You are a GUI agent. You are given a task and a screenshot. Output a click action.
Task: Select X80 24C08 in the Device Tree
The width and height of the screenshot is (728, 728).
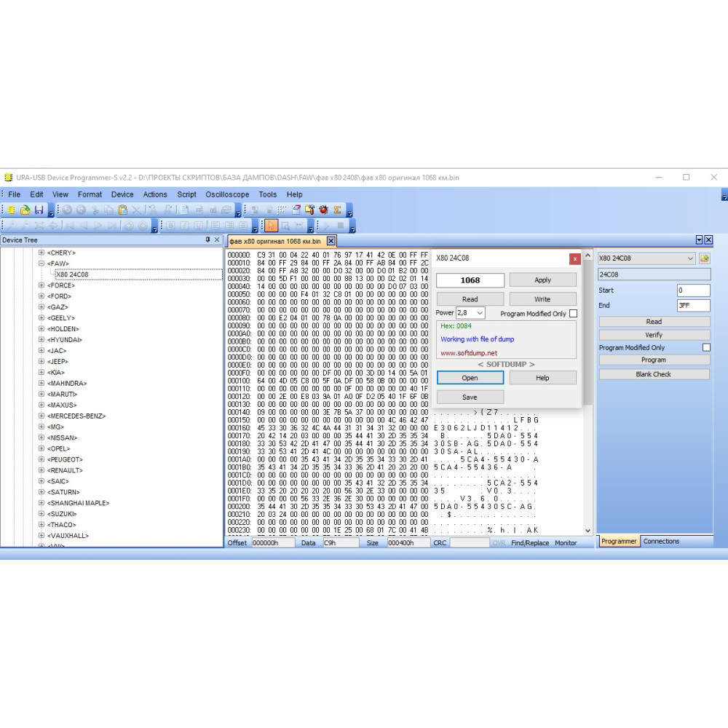pyautogui.click(x=72, y=274)
